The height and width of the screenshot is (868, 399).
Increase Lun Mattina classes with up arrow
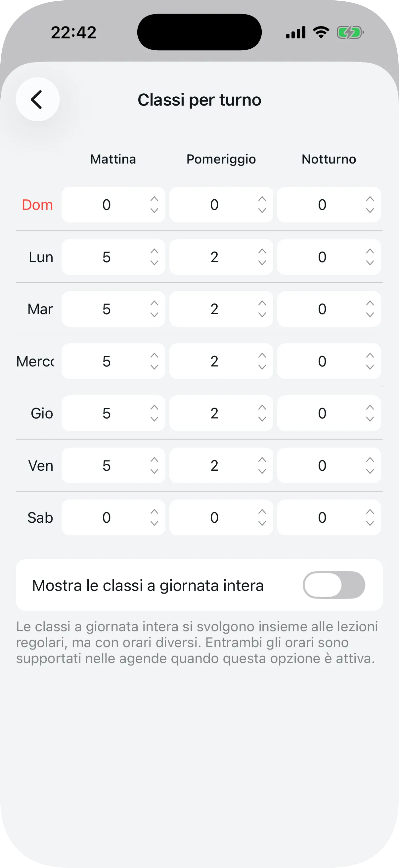(x=154, y=251)
